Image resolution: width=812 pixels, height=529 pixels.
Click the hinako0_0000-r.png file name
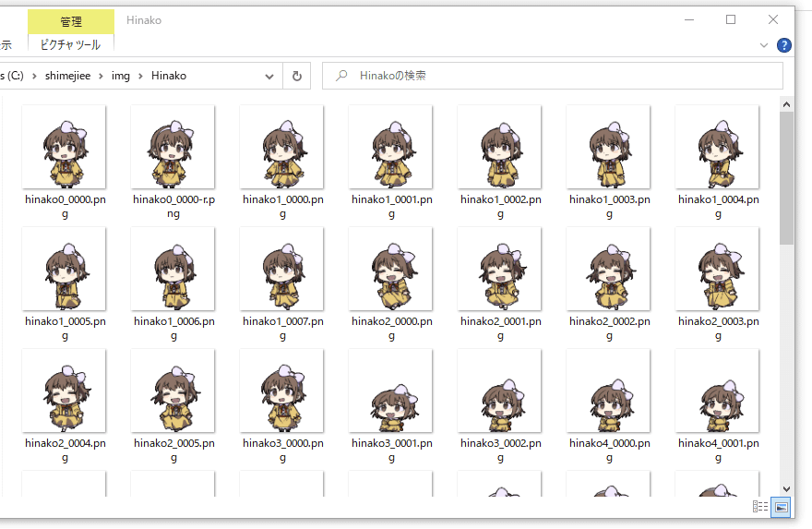[173, 206]
